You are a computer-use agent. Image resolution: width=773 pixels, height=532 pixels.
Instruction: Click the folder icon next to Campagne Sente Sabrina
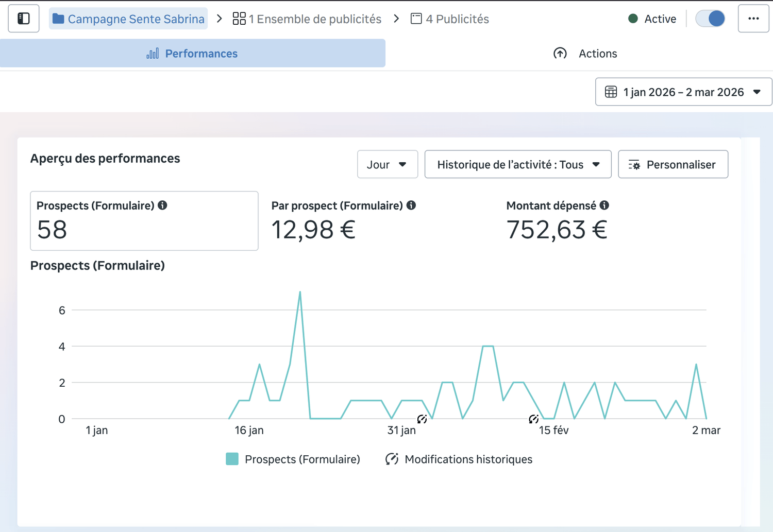point(58,18)
